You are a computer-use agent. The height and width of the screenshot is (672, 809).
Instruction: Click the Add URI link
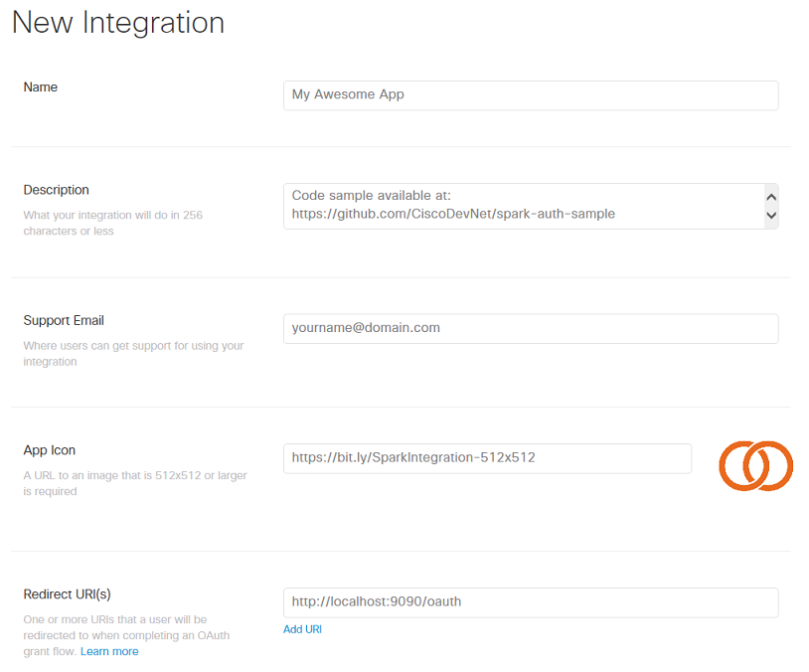(302, 629)
